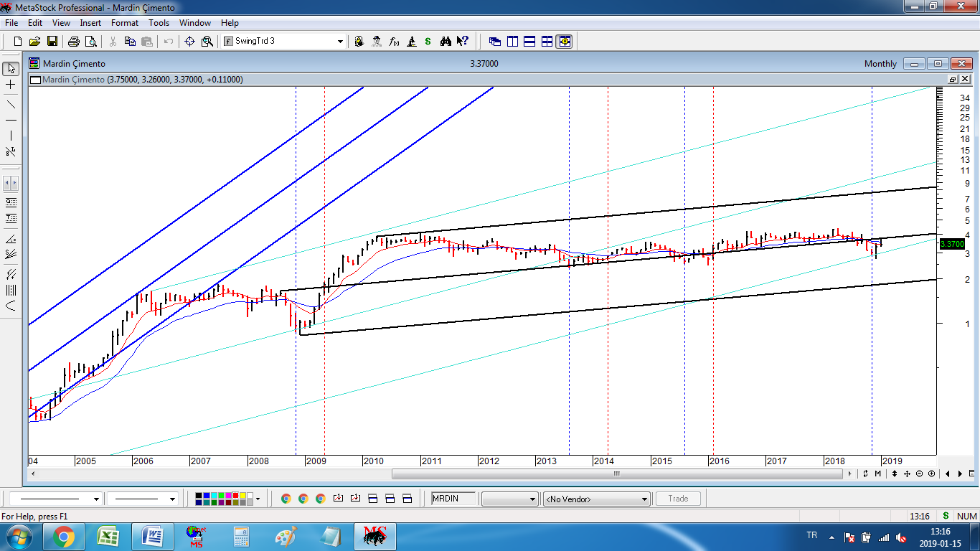Viewport: 980px width, 551px height.
Task: Open Word from the taskbar
Action: (152, 537)
